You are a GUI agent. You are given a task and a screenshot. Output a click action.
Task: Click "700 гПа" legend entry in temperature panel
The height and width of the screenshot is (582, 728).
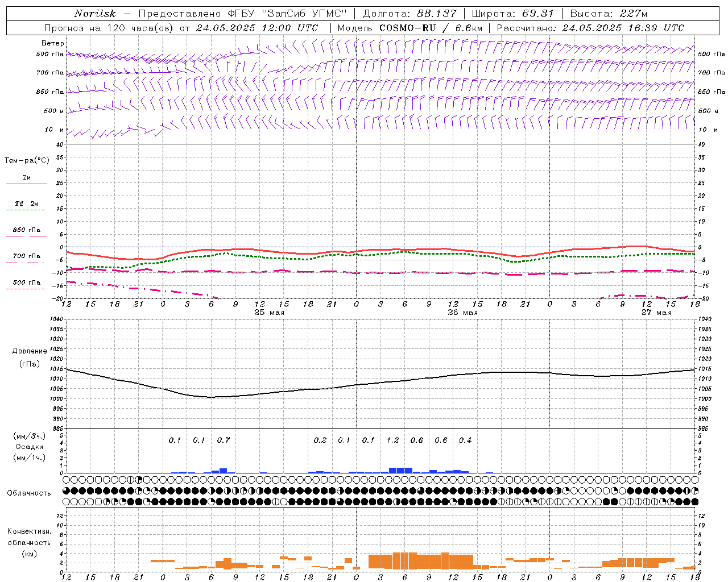point(26,256)
